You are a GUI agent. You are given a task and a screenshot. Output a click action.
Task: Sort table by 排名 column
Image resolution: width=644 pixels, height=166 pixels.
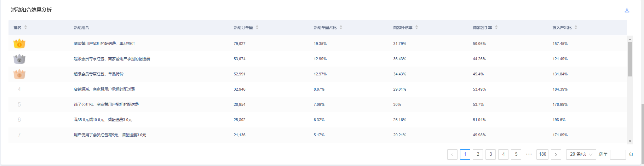click(25, 28)
